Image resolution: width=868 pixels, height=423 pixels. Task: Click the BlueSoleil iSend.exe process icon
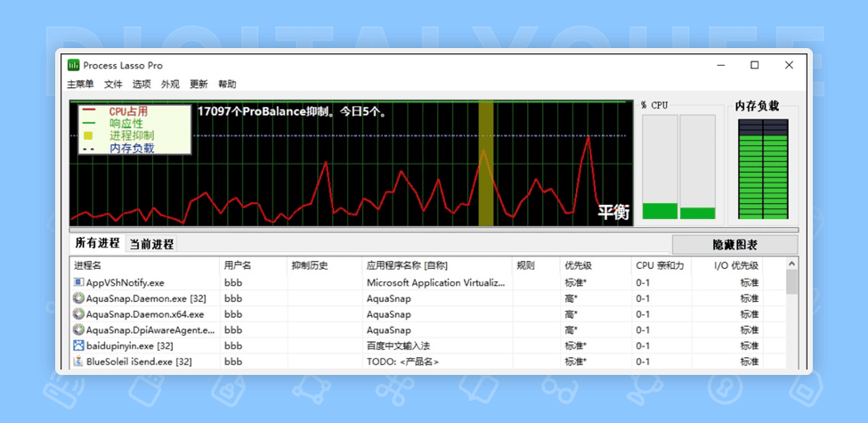pyautogui.click(x=78, y=362)
